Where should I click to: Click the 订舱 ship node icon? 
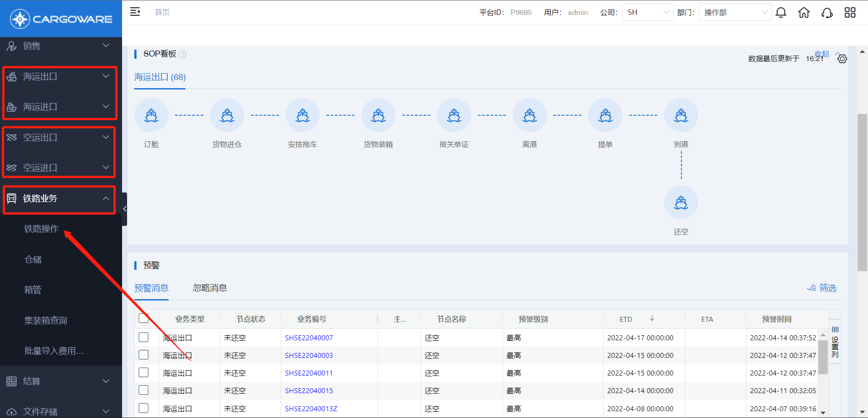pos(151,116)
